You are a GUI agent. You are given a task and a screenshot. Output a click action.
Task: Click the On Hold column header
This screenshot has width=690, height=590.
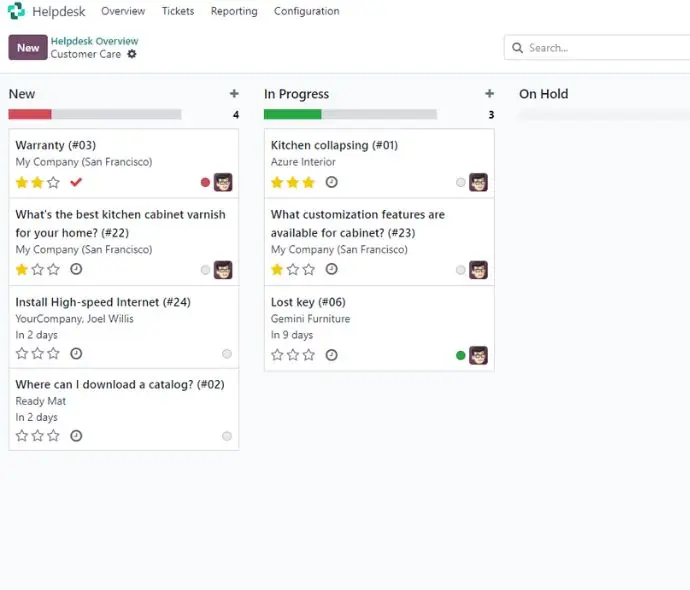tap(543, 94)
